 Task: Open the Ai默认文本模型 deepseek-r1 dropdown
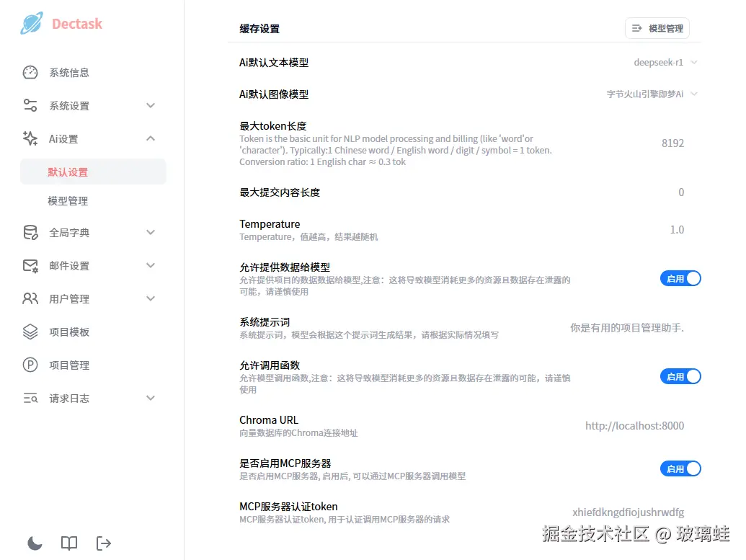coord(665,62)
